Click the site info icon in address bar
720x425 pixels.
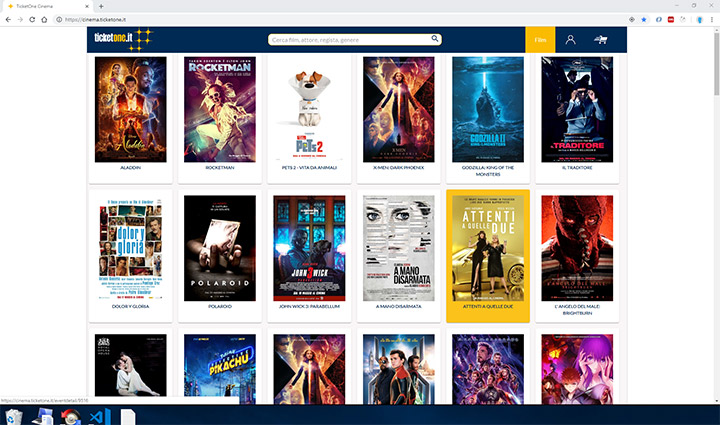[59, 19]
